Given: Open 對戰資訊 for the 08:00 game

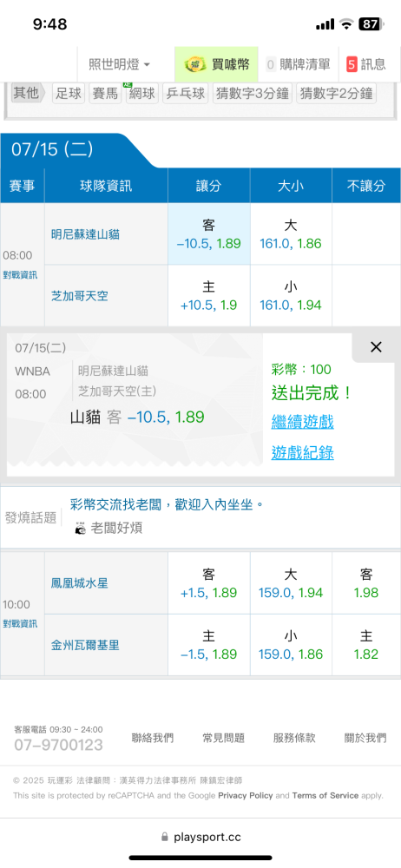Looking at the screenshot, I should (20, 275).
